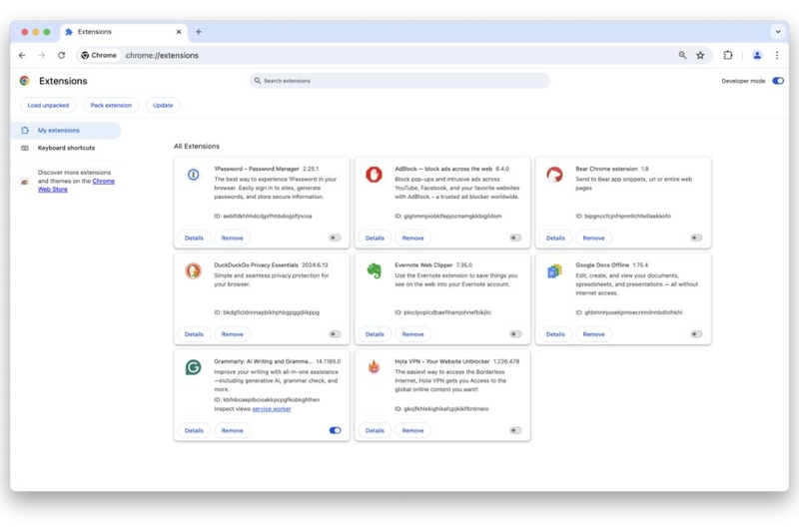Bookmark this page with the star icon
799x532 pixels.
click(700, 55)
